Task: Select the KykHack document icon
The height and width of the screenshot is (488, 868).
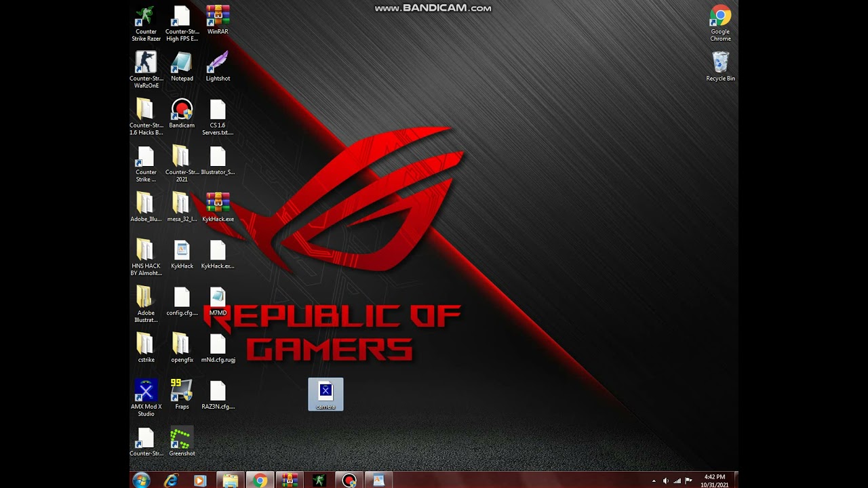Action: [x=182, y=253]
